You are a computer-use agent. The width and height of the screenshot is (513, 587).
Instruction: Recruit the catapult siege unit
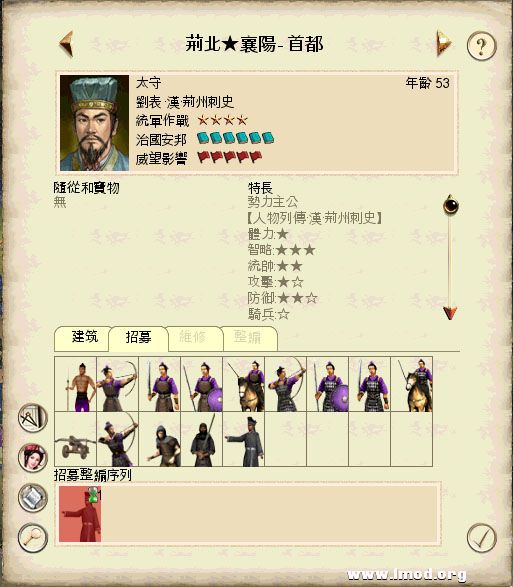75,439
